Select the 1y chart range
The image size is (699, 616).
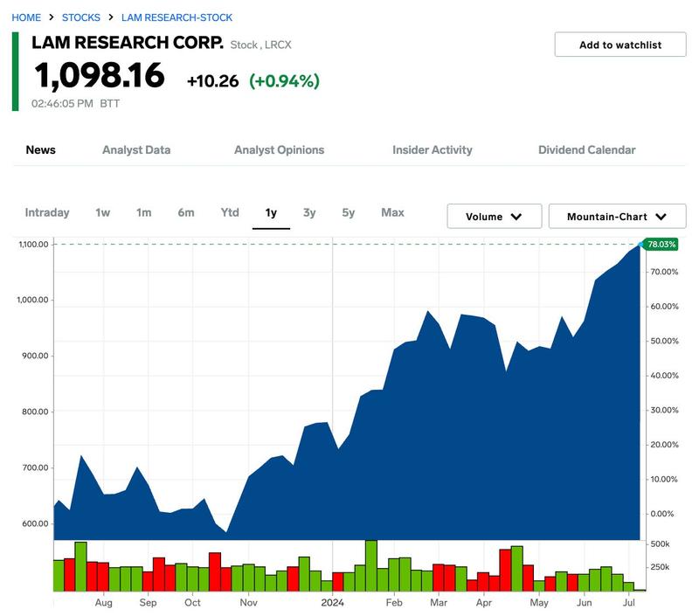pos(271,212)
